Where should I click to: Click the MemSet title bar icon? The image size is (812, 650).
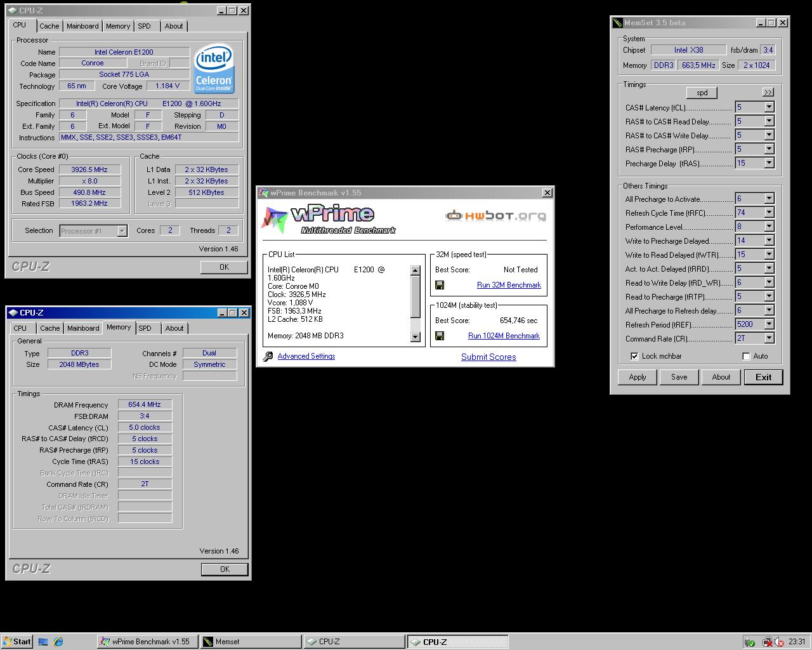click(617, 23)
